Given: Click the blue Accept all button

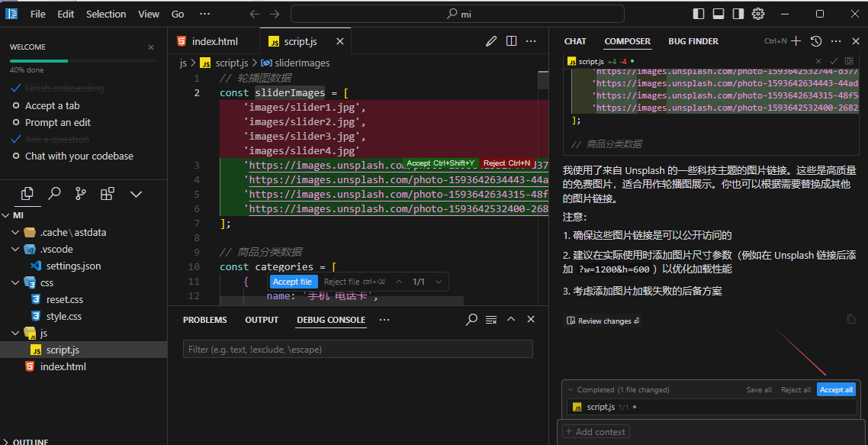Looking at the screenshot, I should coord(836,389).
